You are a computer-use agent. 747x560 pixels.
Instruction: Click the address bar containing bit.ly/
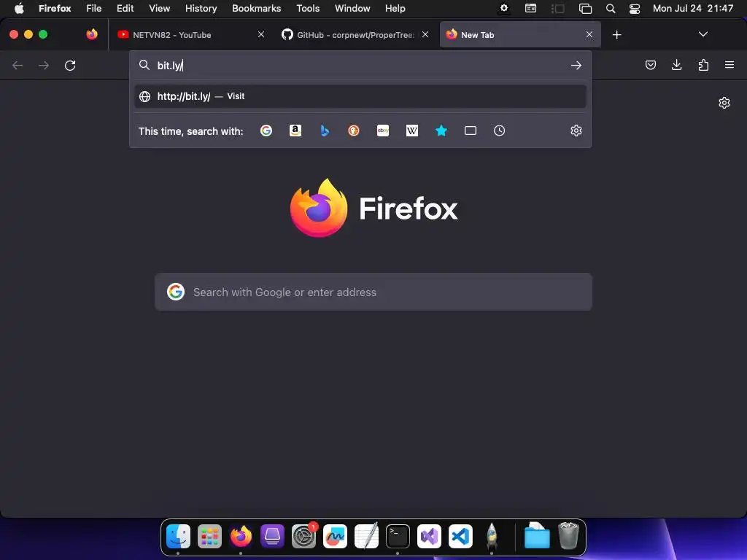click(360, 65)
